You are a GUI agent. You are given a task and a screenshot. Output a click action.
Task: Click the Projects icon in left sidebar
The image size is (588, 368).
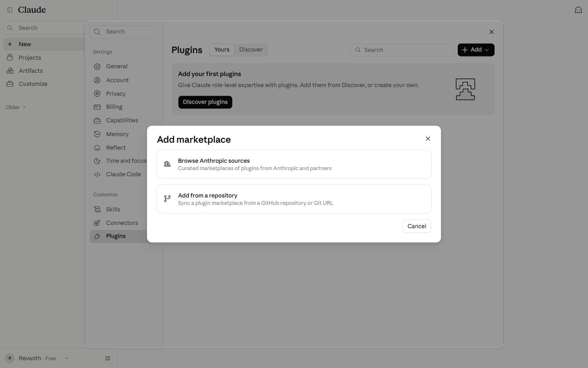[x=10, y=58]
